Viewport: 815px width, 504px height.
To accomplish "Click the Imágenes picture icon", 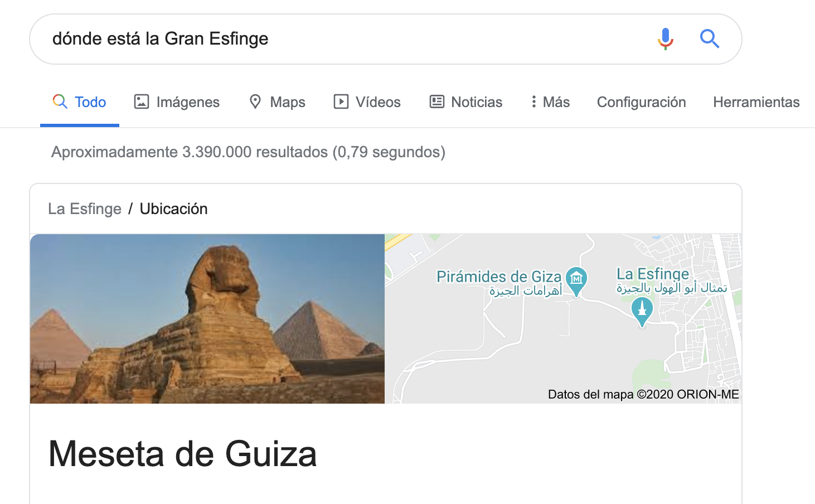I will [142, 101].
